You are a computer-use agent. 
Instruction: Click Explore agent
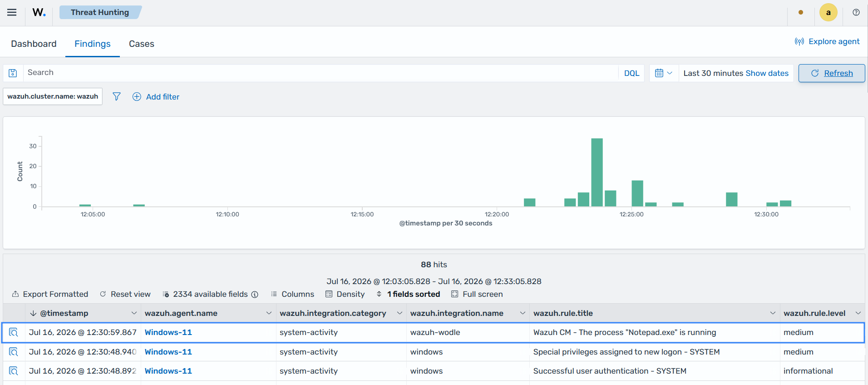tap(827, 41)
